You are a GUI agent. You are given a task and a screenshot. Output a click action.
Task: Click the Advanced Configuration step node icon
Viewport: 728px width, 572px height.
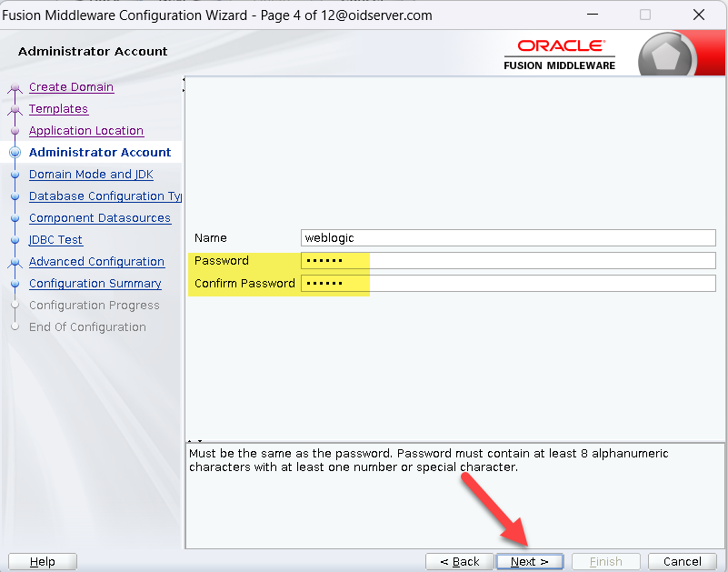[15, 262]
